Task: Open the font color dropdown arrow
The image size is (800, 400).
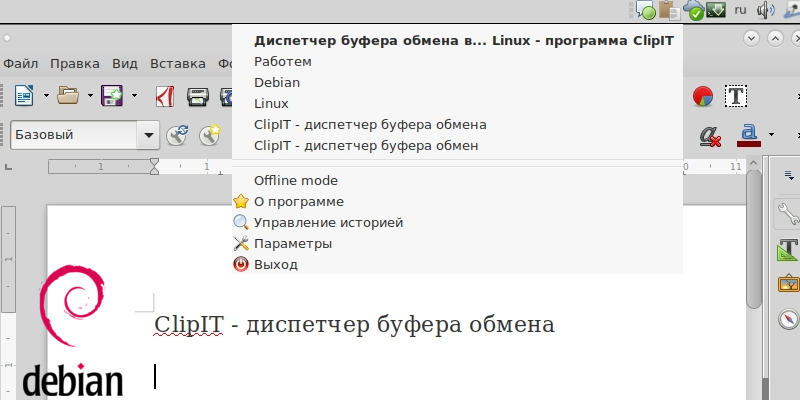Action: (x=771, y=135)
